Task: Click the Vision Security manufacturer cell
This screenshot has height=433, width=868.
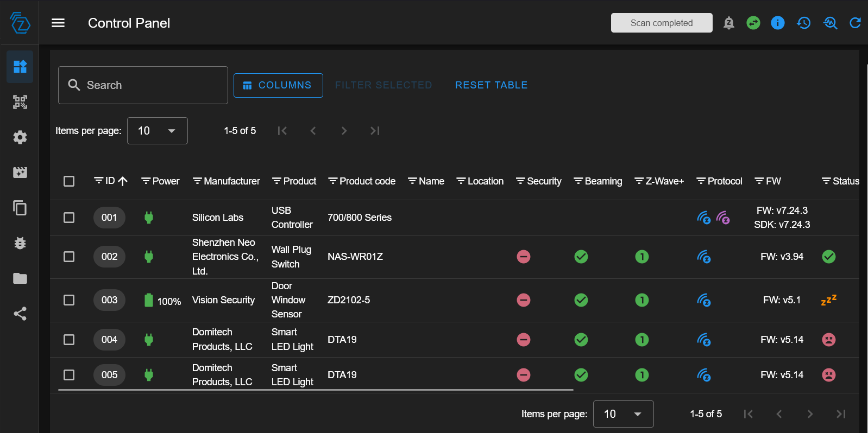Action: tap(223, 300)
